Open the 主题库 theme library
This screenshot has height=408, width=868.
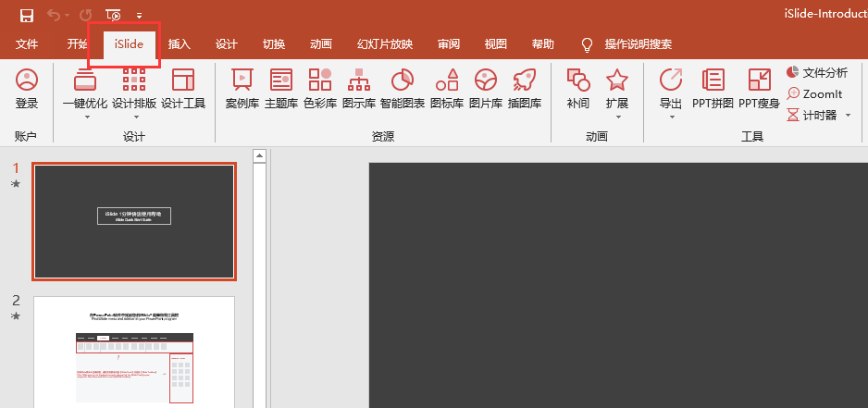[280, 88]
